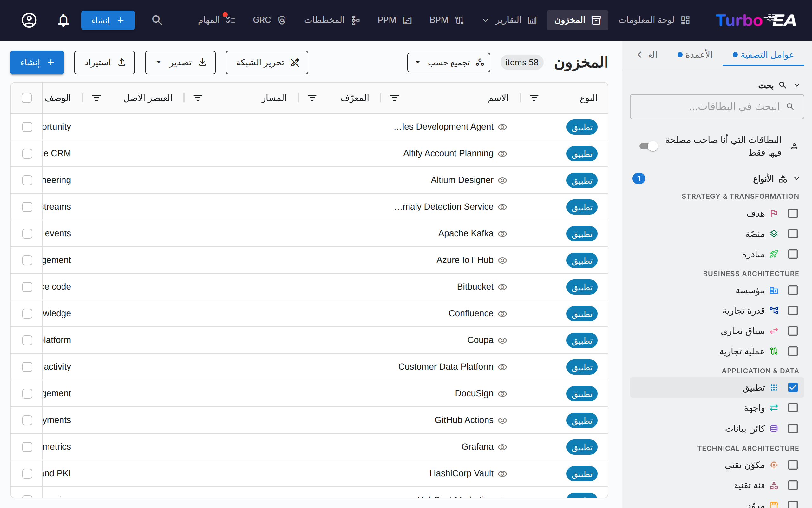
Task: Focus the البحث في البطاقات search field
Action: tap(717, 106)
